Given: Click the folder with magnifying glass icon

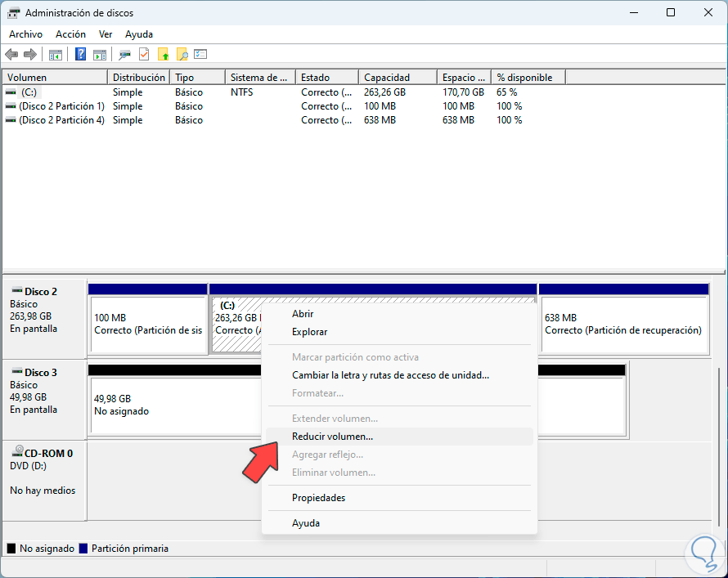Looking at the screenshot, I should pyautogui.click(x=182, y=55).
